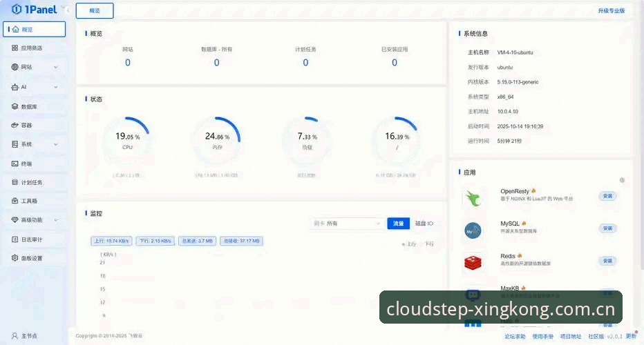This screenshot has height=345, width=644.
Task: Click the flame icon next to MySQL
Action: tap(524, 223)
